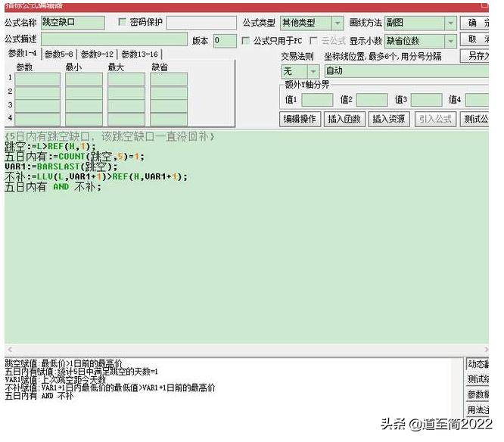Click the code line VAR1:=BARSLAST(跳空);

point(61,167)
